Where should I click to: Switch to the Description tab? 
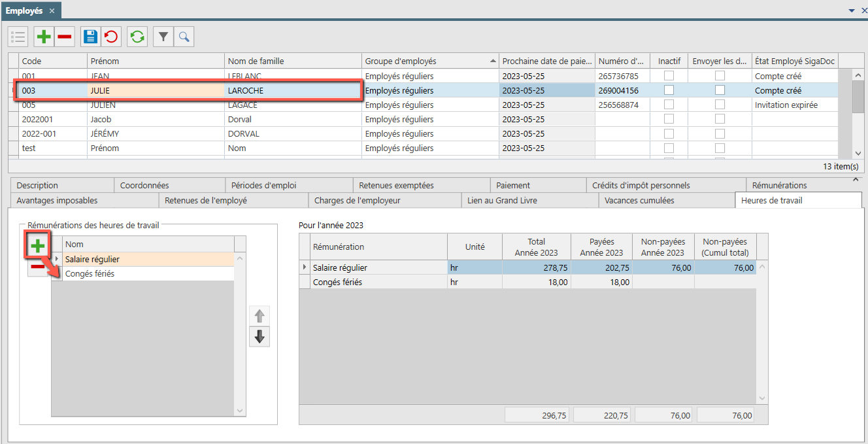pyautogui.click(x=61, y=185)
